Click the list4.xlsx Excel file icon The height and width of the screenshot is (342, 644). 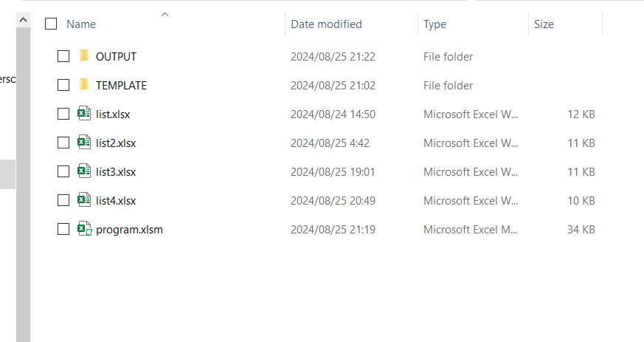[x=84, y=200]
